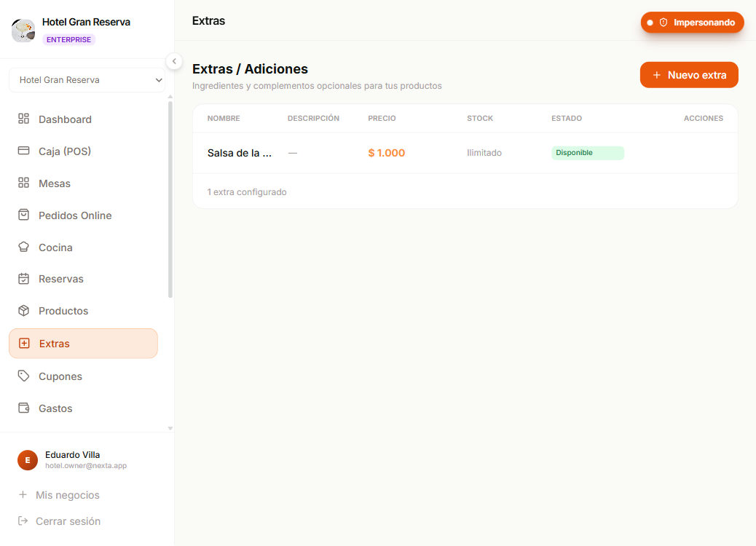Click the Cocina chef hat icon
This screenshot has width=756, height=546.
23,247
